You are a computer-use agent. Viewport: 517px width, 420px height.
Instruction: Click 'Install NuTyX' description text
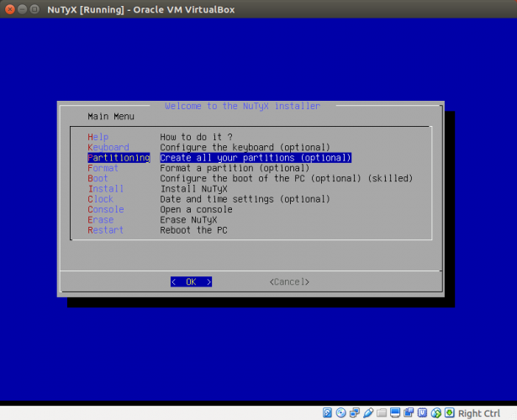click(194, 189)
